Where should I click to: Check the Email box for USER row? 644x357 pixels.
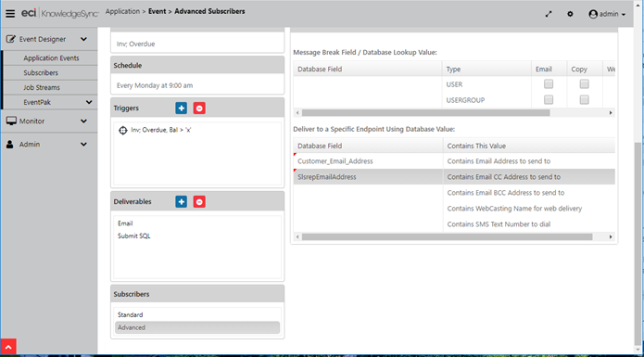pos(549,84)
